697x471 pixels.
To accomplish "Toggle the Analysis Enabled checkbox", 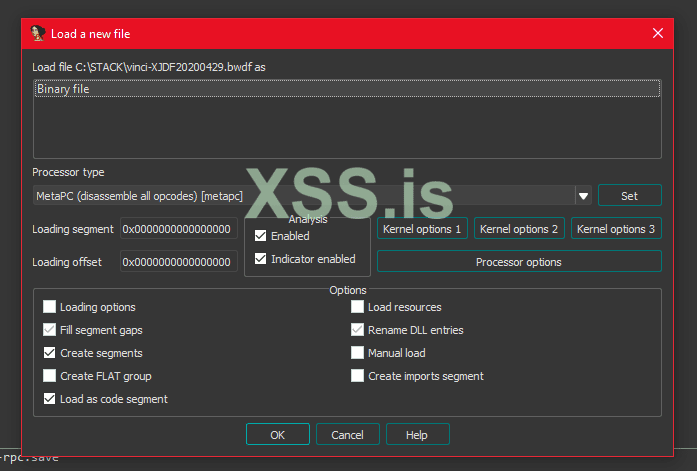I will coord(260,236).
